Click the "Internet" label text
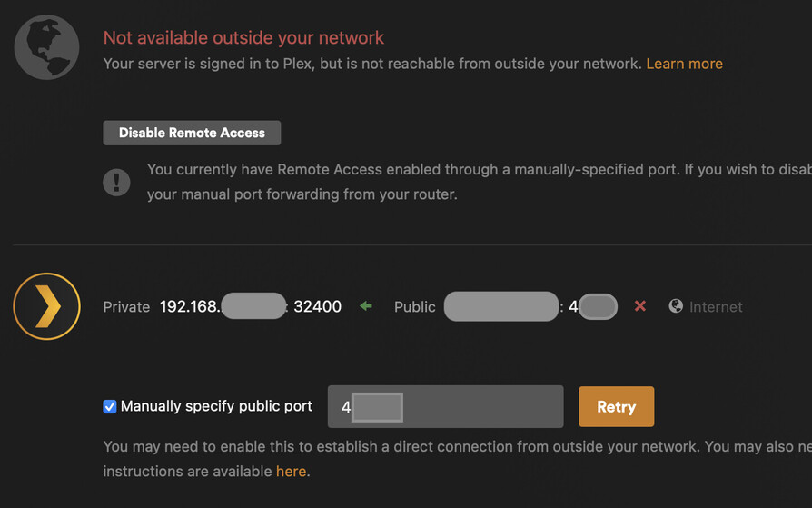Viewport: 812px width, 508px height. coord(716,307)
